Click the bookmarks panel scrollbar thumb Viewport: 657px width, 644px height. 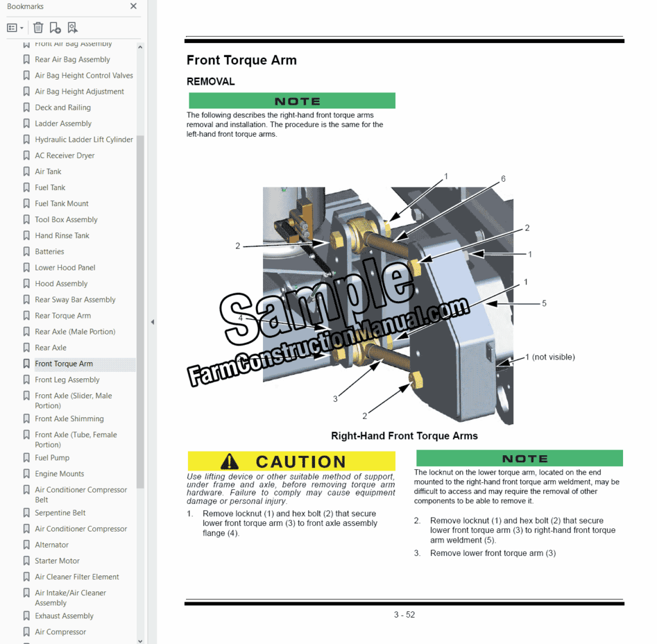click(140, 311)
